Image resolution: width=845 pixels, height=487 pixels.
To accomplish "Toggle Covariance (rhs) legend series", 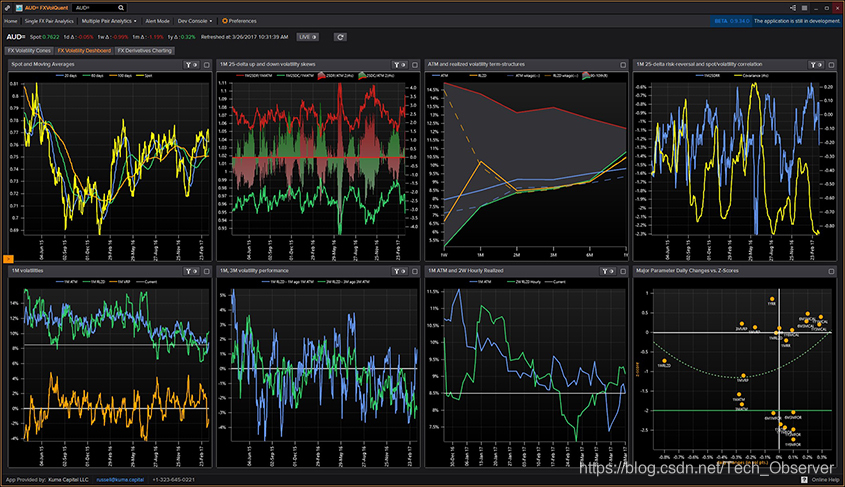I will (x=752, y=76).
